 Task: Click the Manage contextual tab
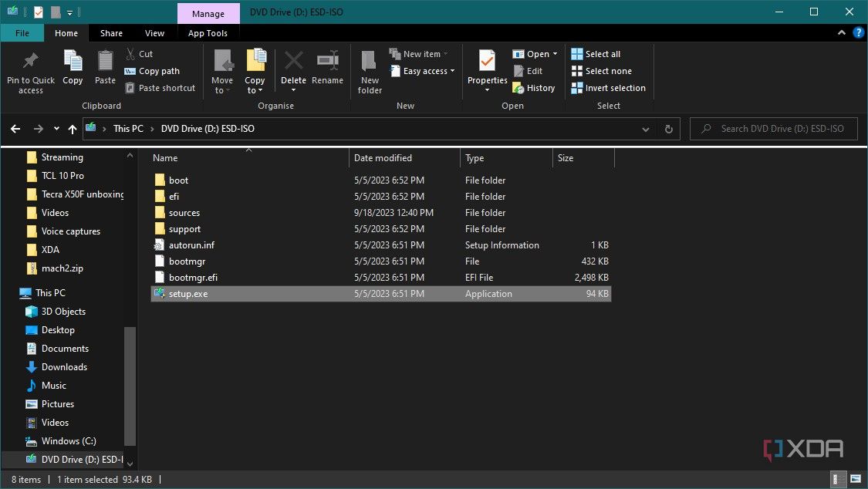pos(208,14)
